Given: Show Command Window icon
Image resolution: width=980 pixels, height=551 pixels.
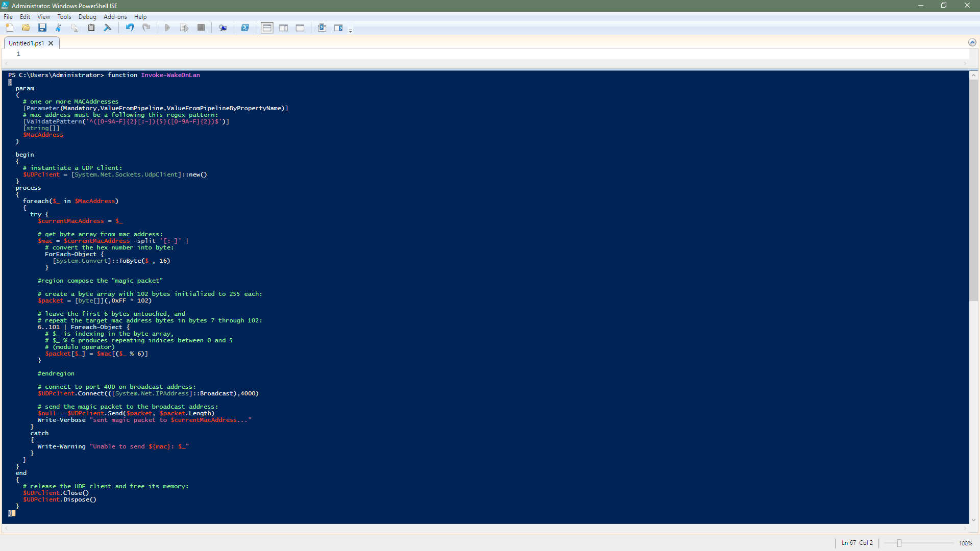Looking at the screenshot, I should (x=322, y=28).
